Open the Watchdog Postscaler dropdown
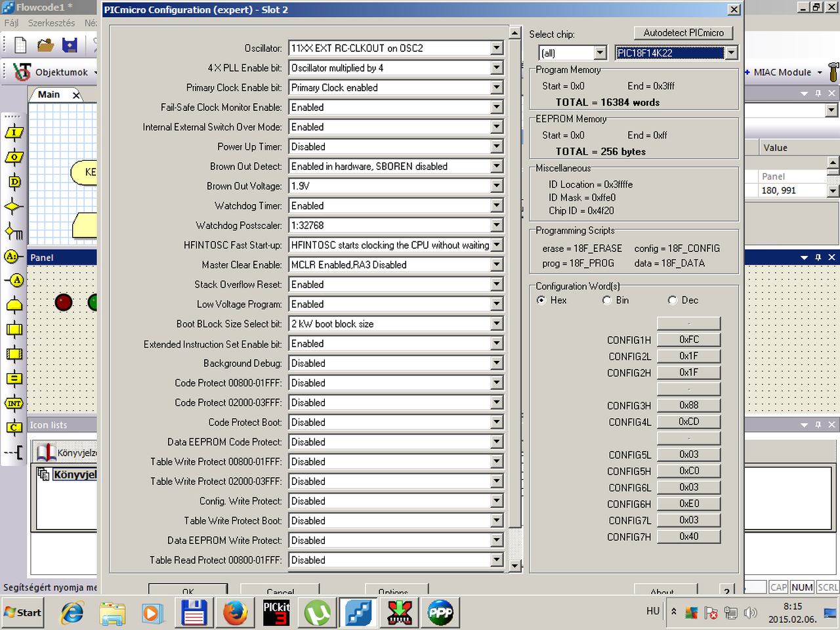This screenshot has height=630, width=840. [497, 225]
